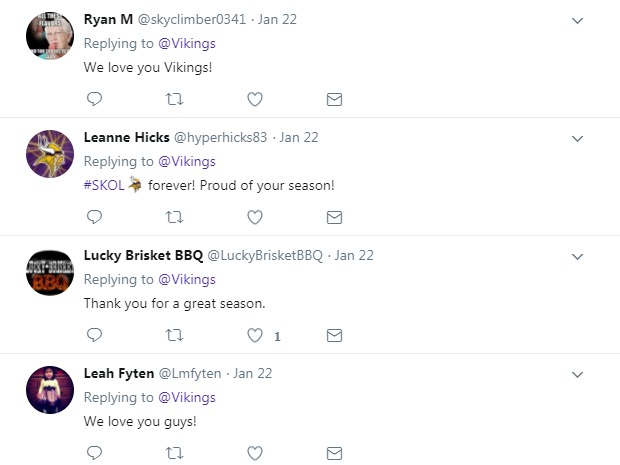The width and height of the screenshot is (620, 465).
Task: Retweet Ryan M's Vikings tweet
Action: (x=174, y=99)
